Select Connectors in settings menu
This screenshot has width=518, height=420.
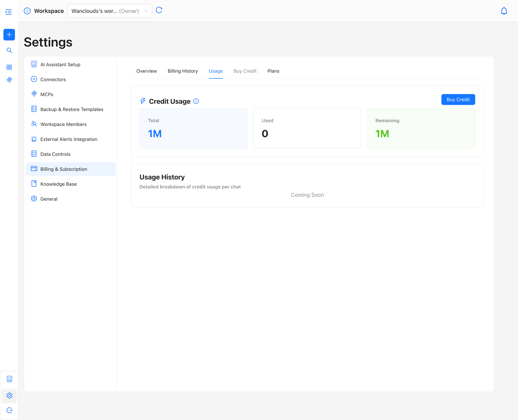[53, 79]
